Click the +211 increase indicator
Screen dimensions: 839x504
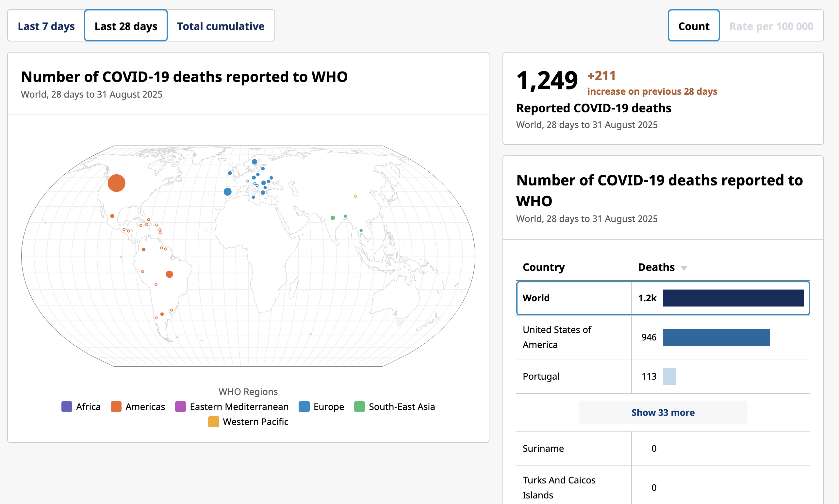[x=601, y=76]
